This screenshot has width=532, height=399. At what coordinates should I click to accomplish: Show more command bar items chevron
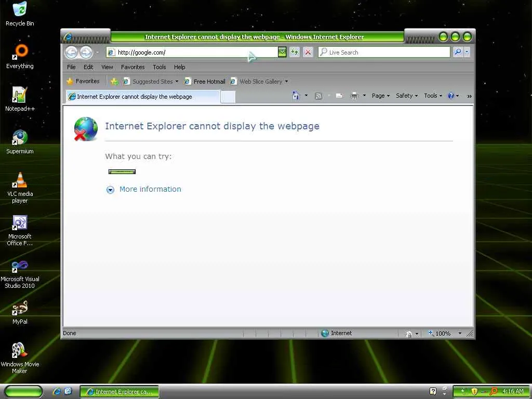[469, 96]
